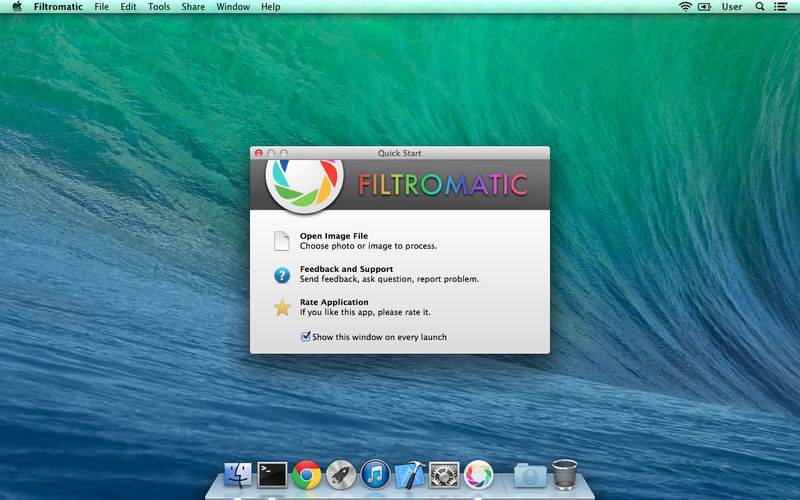This screenshot has width=800, height=500.
Task: Open Finder from the Dock
Action: pos(238,475)
